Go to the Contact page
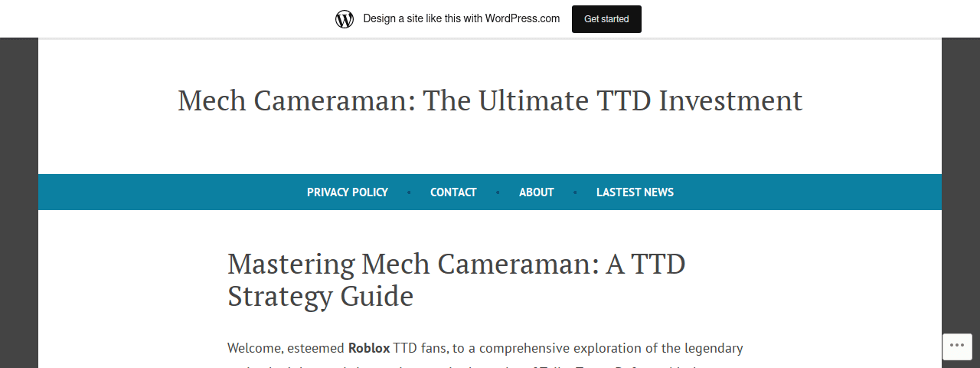The width and height of the screenshot is (980, 368). click(453, 192)
